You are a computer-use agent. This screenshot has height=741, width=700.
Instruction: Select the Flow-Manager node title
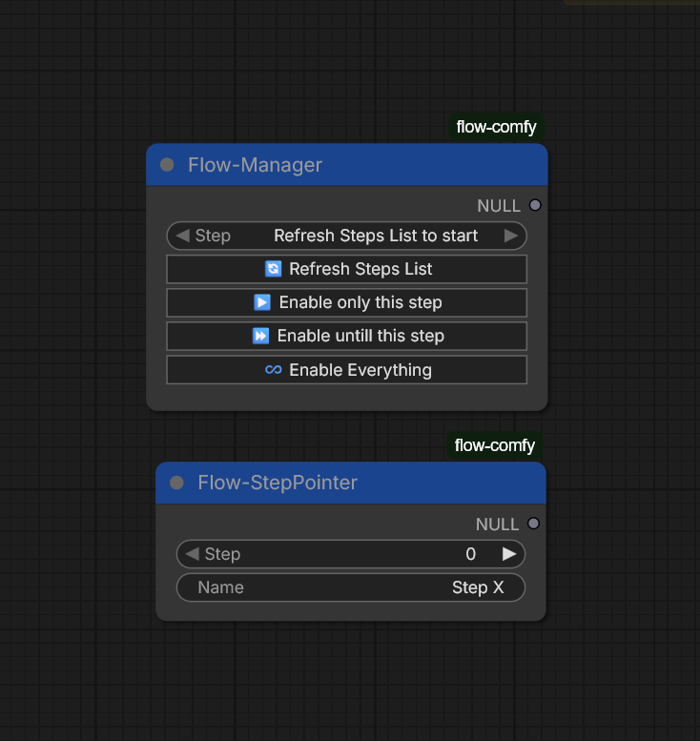(x=255, y=165)
